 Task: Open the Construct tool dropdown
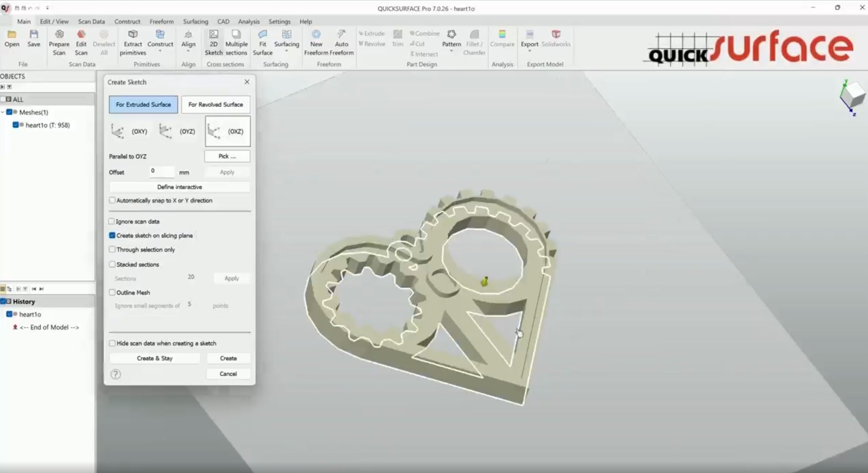[x=160, y=51]
